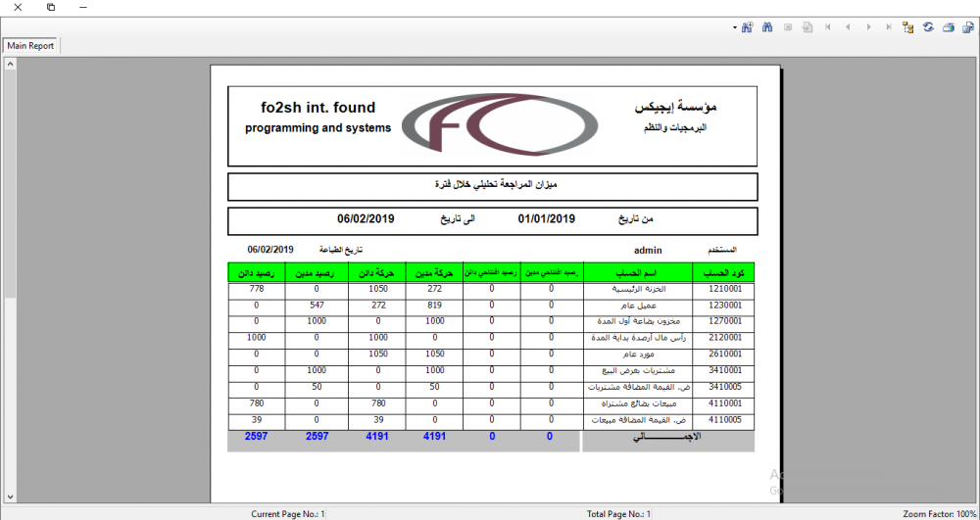Viewport: 980px width, 520px height.
Task: Click account name 'عميل عام'
Action: click(638, 306)
